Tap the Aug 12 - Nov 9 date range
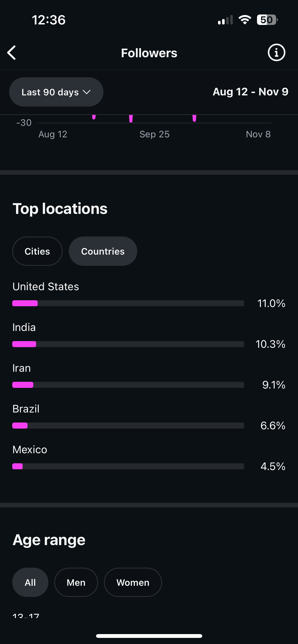The width and height of the screenshot is (298, 644). (x=250, y=92)
